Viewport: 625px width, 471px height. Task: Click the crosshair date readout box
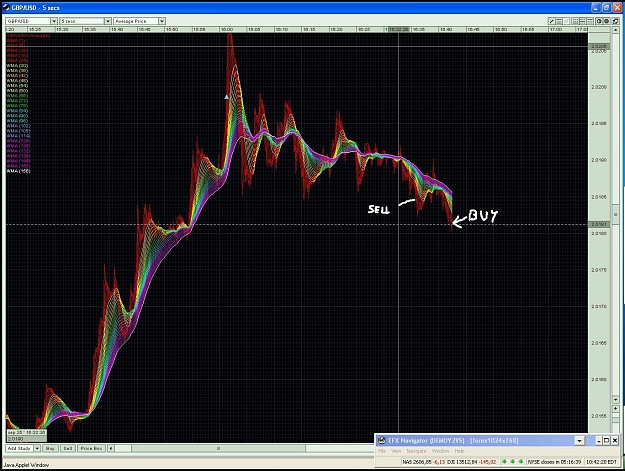point(27,432)
